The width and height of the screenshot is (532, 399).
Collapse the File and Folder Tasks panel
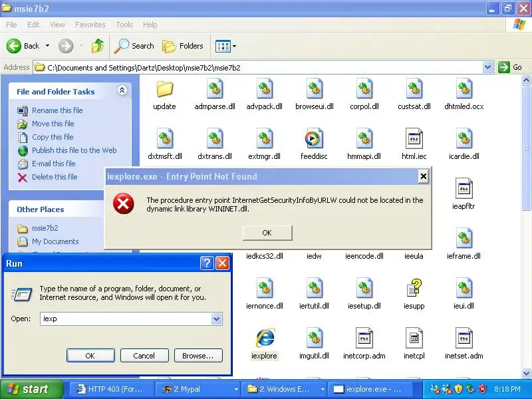pos(122,90)
